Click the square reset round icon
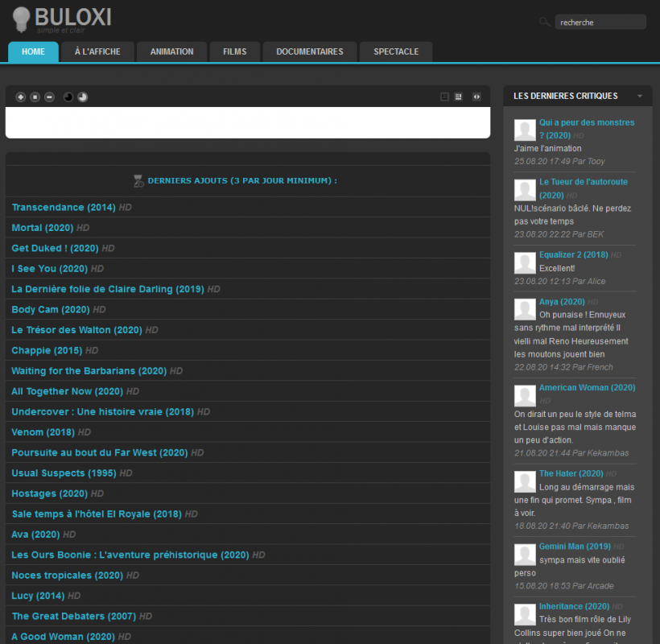The height and width of the screenshot is (644, 660). (35, 97)
